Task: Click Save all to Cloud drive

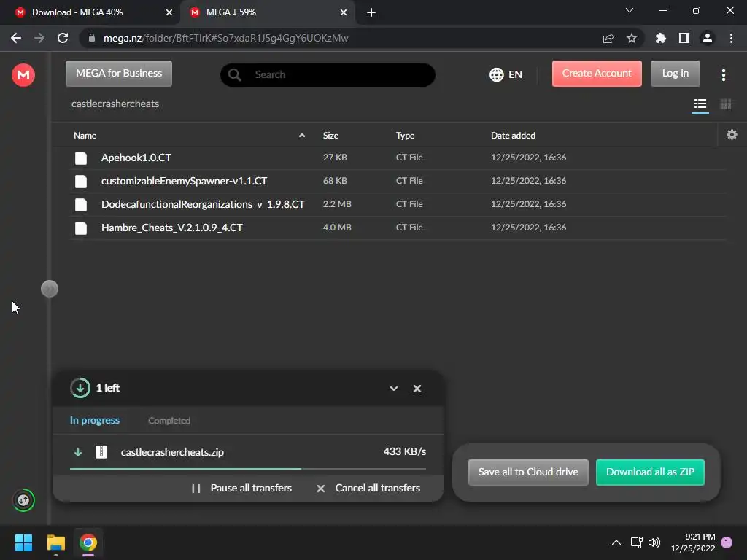Action: click(528, 472)
